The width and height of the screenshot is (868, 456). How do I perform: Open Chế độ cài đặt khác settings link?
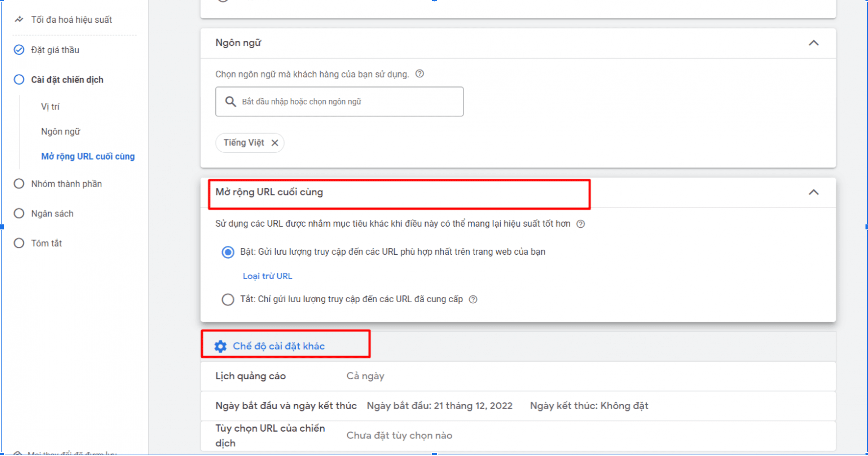tap(279, 346)
